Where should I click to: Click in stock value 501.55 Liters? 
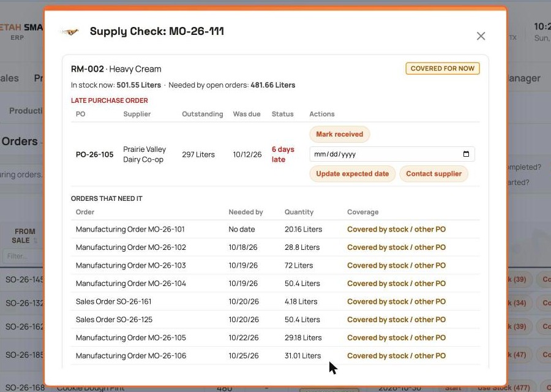pos(138,85)
